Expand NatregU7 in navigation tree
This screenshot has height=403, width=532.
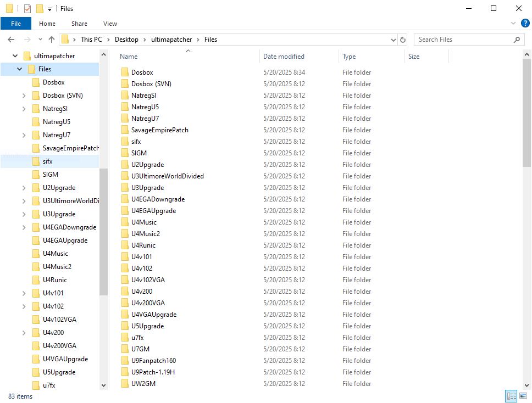(24, 135)
